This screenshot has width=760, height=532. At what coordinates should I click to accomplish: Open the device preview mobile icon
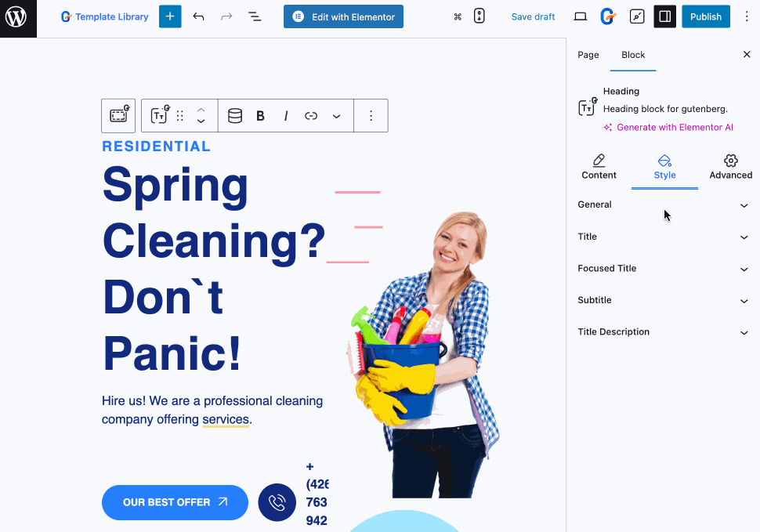pyautogui.click(x=479, y=15)
